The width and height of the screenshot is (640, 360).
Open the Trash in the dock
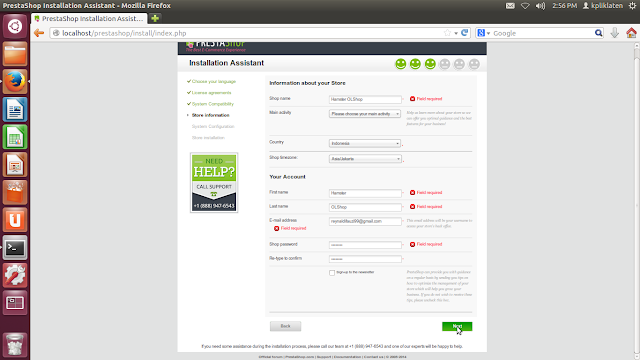(15, 345)
